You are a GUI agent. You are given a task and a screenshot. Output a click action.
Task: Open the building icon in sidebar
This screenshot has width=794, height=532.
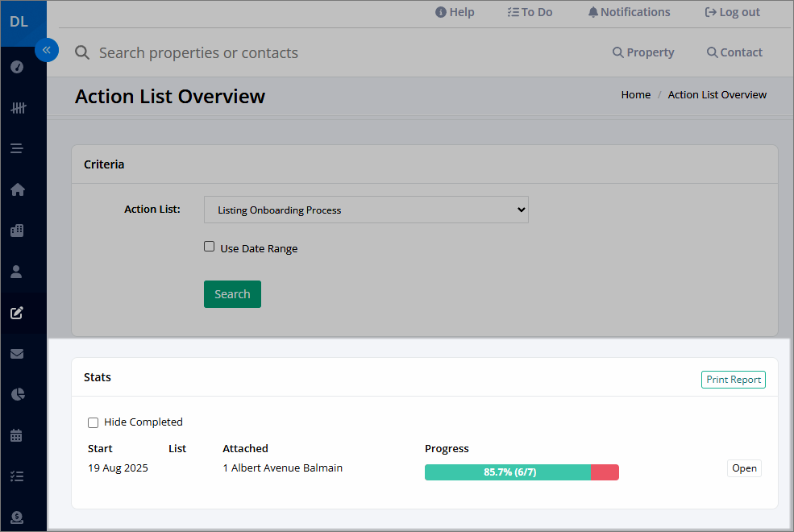[17, 231]
